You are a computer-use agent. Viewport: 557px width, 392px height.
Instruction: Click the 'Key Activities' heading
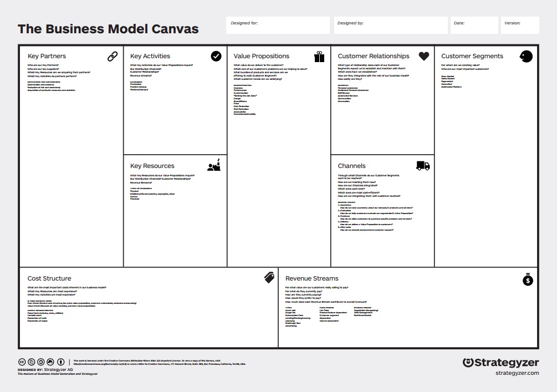click(150, 56)
